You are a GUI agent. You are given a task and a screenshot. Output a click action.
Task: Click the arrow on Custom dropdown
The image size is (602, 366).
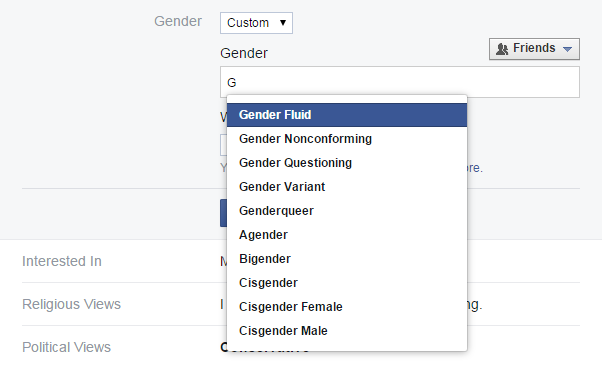[283, 23]
